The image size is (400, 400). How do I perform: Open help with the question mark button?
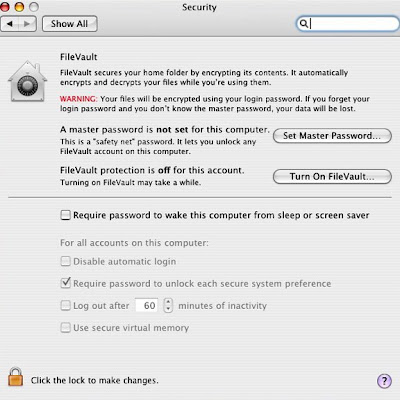click(x=384, y=380)
